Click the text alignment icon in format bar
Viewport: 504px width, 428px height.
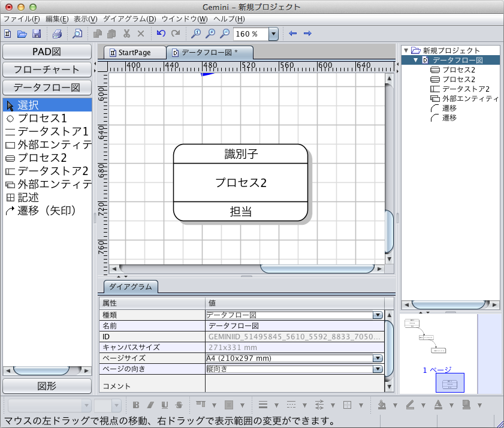229,405
